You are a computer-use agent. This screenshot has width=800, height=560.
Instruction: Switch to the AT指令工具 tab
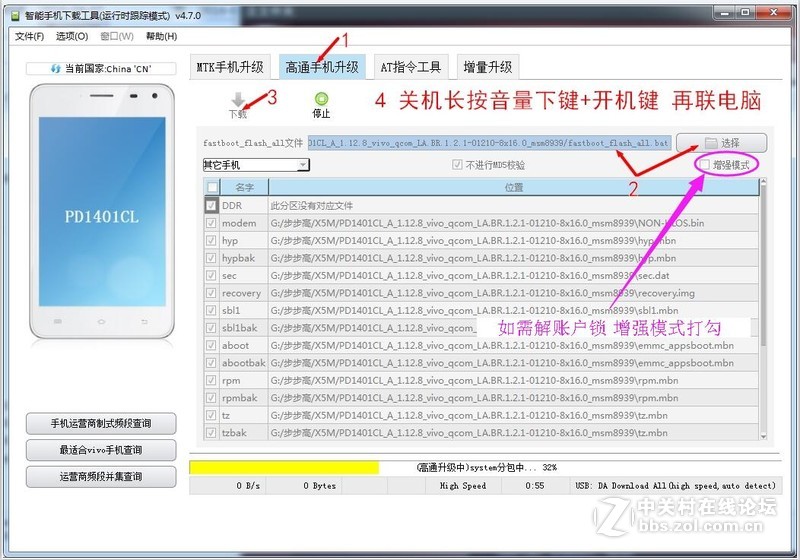pos(411,67)
